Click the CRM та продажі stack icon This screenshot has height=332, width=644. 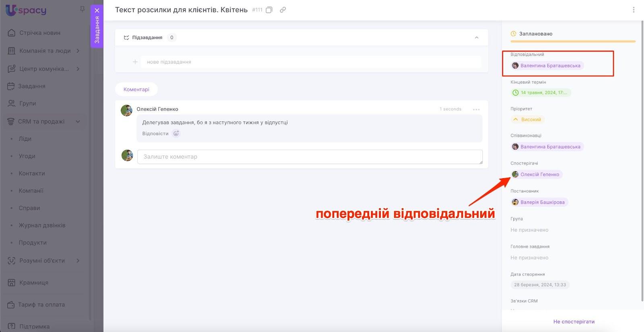click(11, 121)
